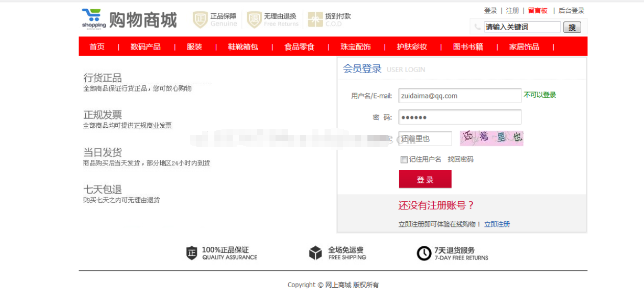This screenshot has width=644, height=302.
Task: Click the 用户名/E-mail input field
Action: click(x=460, y=96)
